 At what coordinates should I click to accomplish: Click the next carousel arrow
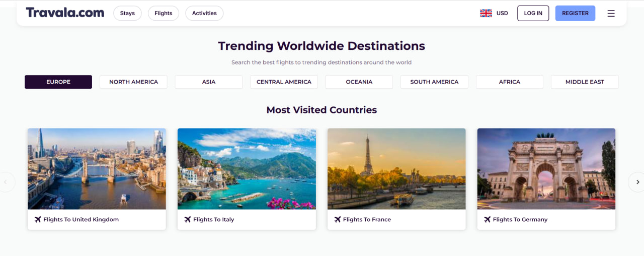click(637, 182)
